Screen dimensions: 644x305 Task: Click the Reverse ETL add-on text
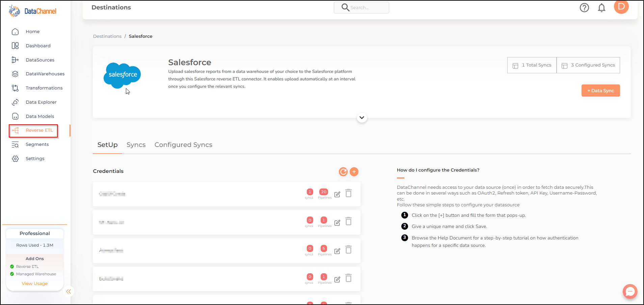27,266
